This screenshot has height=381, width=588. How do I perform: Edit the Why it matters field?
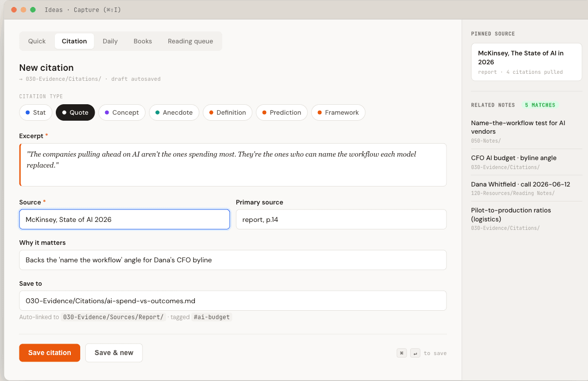[233, 260]
